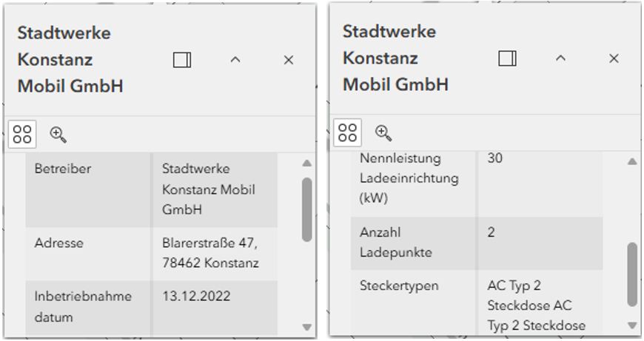Screen dimensions: 644x341
Task: Click the Betreiber row label
Action: click(x=63, y=169)
